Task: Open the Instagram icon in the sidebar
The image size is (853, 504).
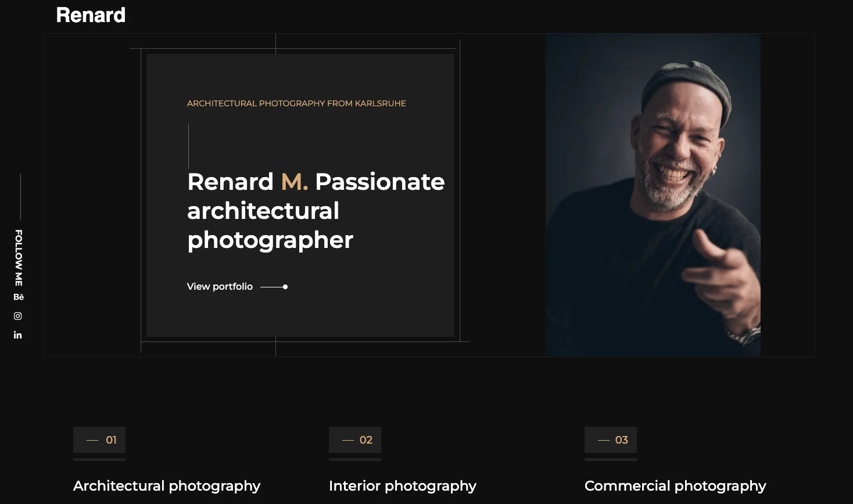Action: tap(17, 316)
